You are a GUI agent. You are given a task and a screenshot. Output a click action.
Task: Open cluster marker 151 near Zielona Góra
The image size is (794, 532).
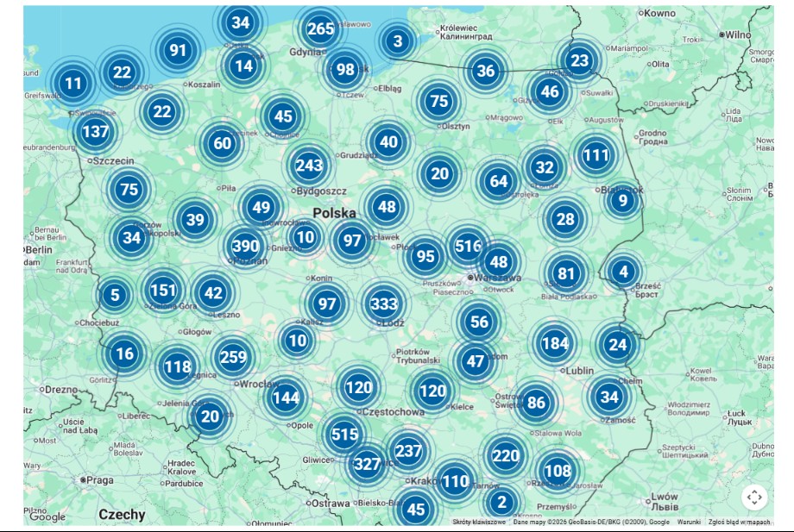[x=163, y=291]
